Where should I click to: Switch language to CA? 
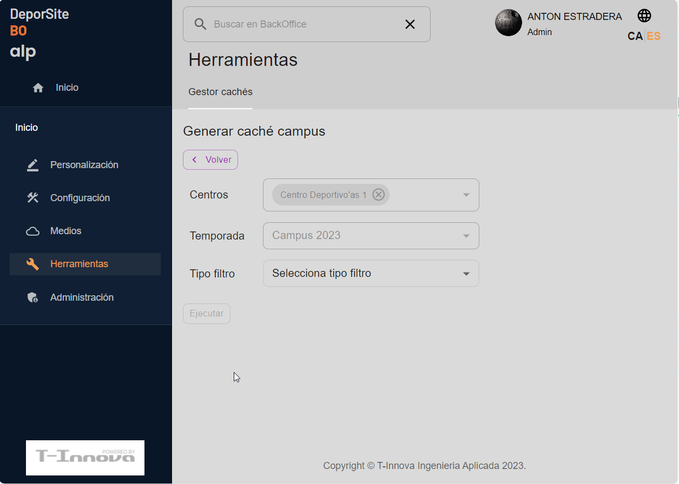point(635,36)
